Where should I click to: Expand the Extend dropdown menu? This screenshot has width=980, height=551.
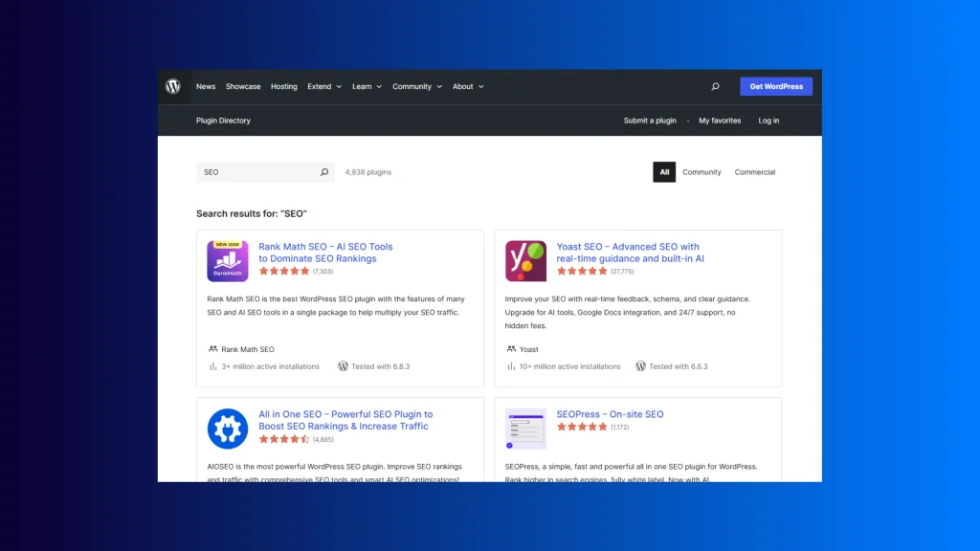pos(323,86)
